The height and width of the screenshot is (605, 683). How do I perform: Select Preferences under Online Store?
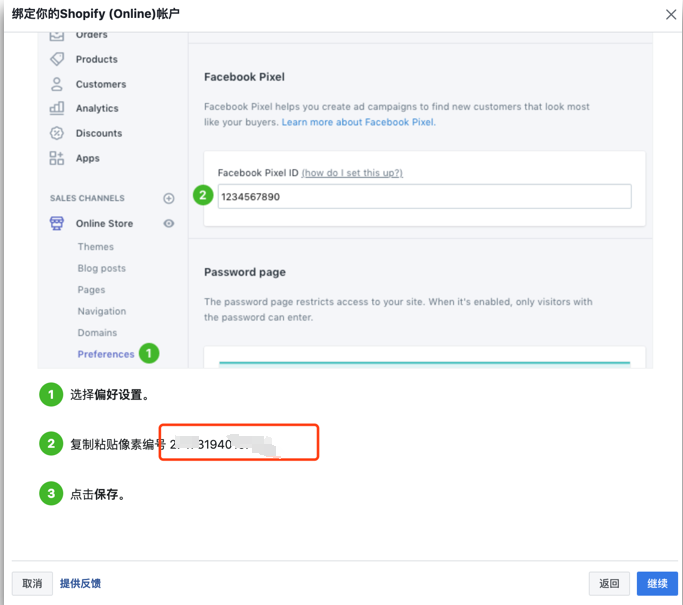click(x=106, y=354)
